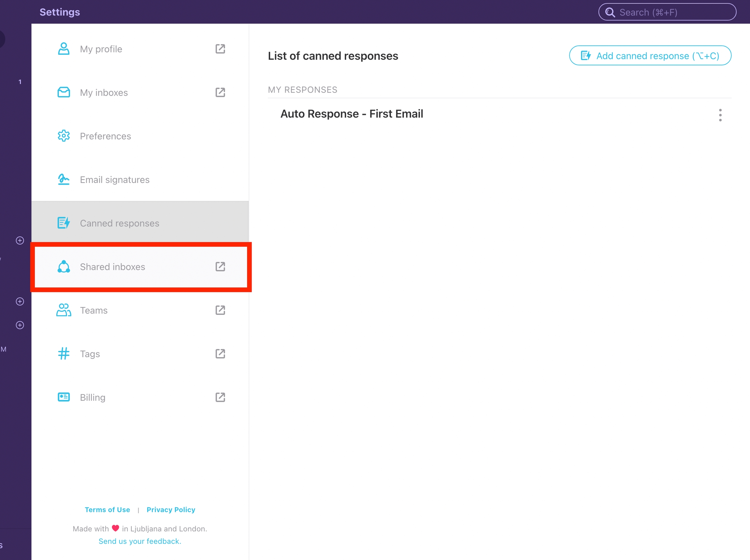Open external link icon beside My profile
The width and height of the screenshot is (750, 560).
(x=220, y=49)
